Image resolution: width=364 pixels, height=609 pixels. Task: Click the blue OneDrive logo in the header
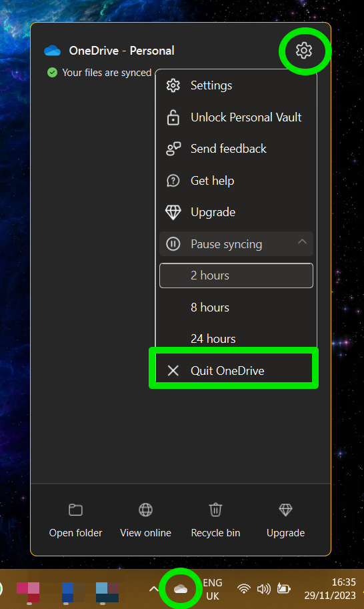pyautogui.click(x=53, y=51)
